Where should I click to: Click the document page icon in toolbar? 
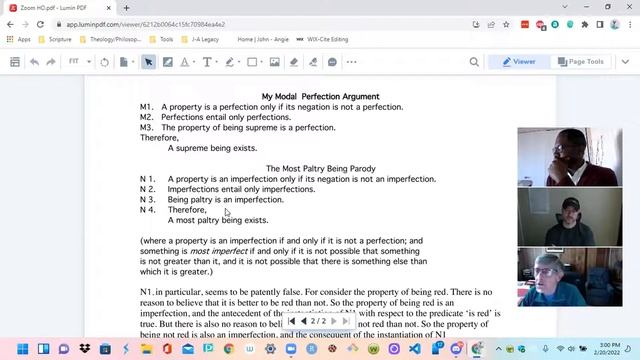pos(124,62)
